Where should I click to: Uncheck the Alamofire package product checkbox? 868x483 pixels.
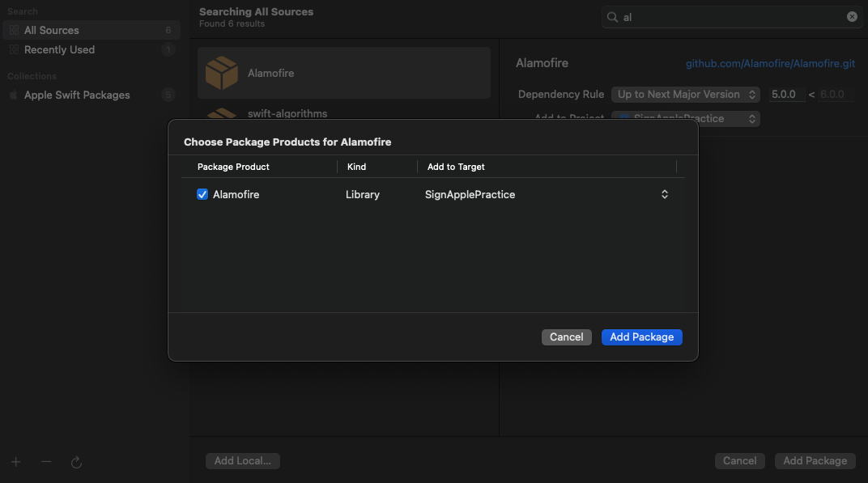[202, 194]
